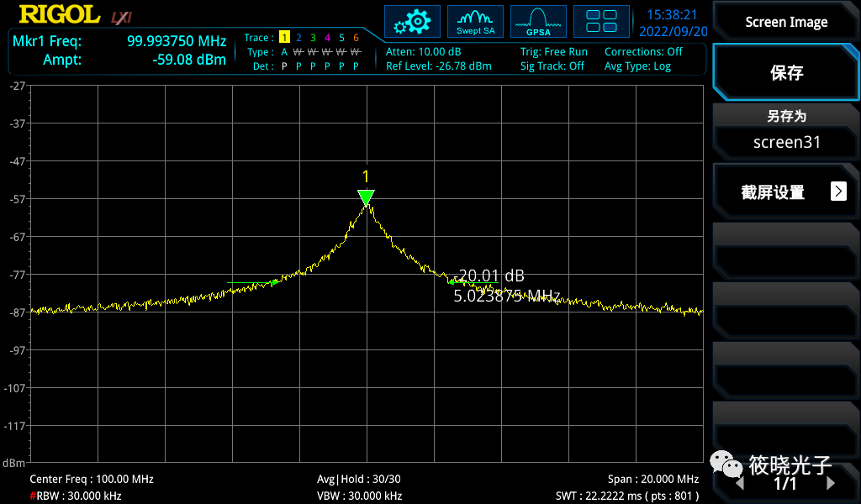Select trace 1 yellow indicator
The image size is (861, 504).
[x=284, y=38]
